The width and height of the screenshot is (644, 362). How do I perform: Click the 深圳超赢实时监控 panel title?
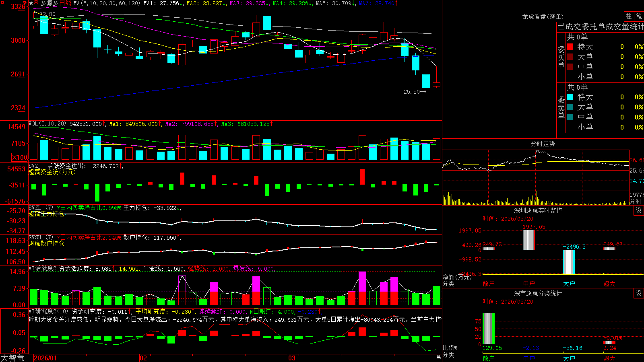tap(538, 210)
